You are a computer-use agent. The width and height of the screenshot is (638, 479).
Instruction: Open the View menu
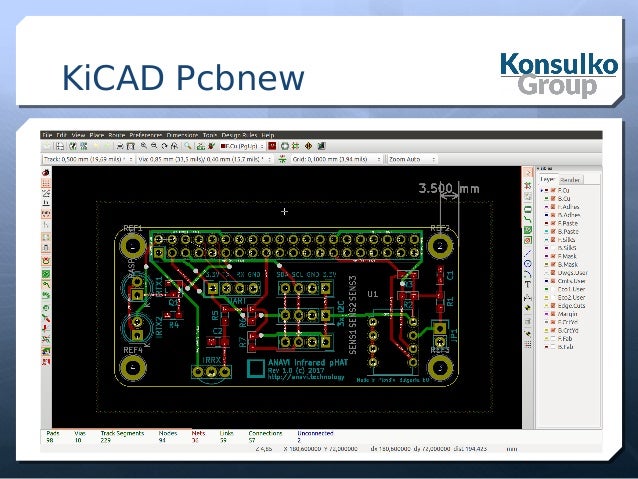point(78,135)
